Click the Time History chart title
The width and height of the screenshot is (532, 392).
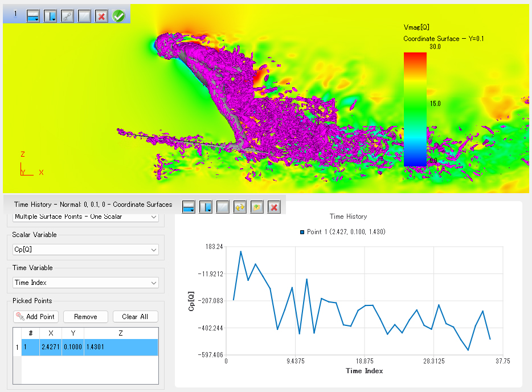click(x=348, y=217)
